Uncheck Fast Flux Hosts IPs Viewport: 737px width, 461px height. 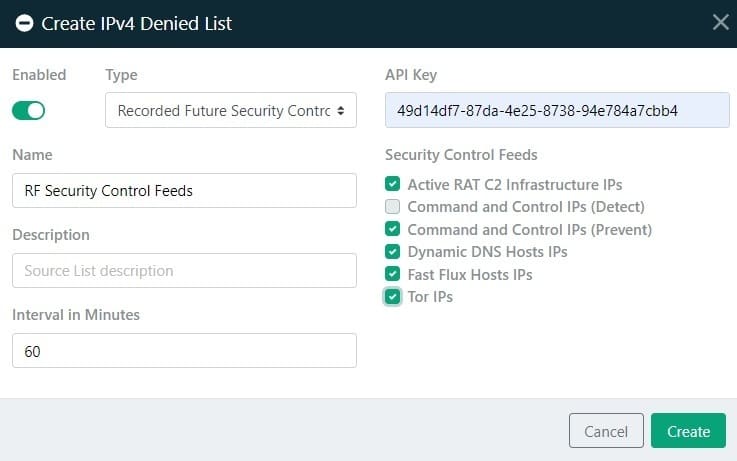pos(392,274)
